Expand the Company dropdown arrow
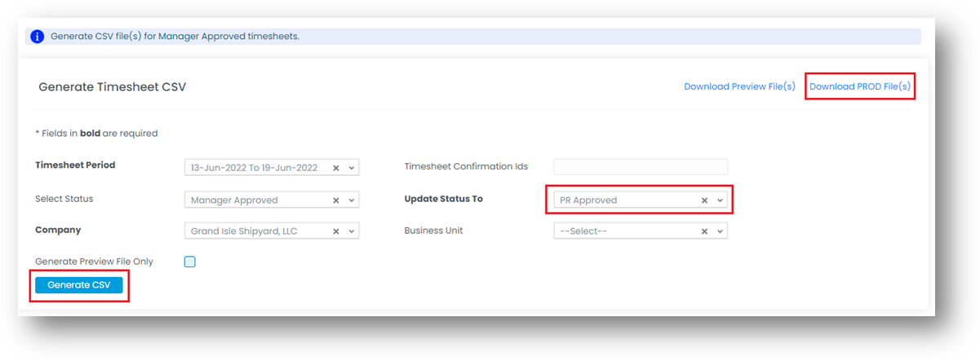This screenshot has height=361, width=980. tap(352, 231)
